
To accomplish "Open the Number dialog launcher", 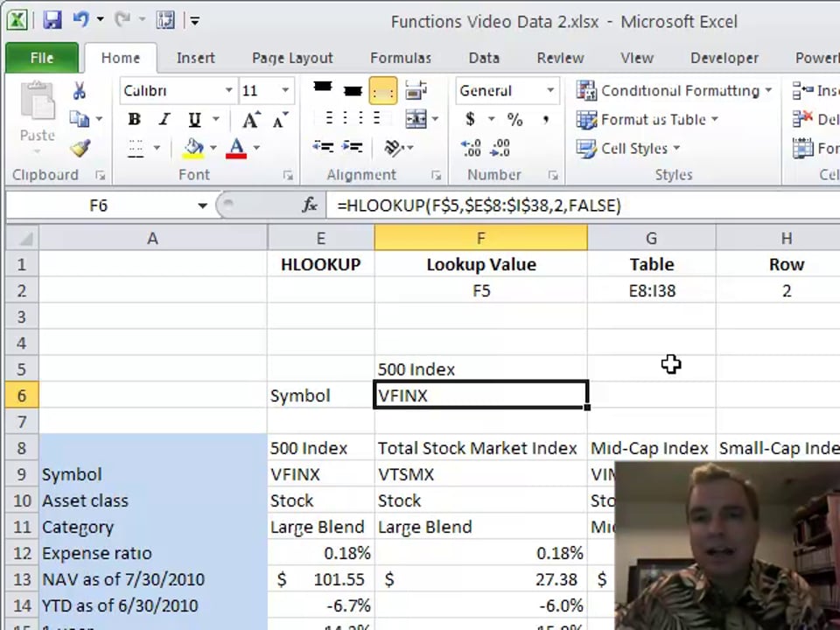I will 552,175.
